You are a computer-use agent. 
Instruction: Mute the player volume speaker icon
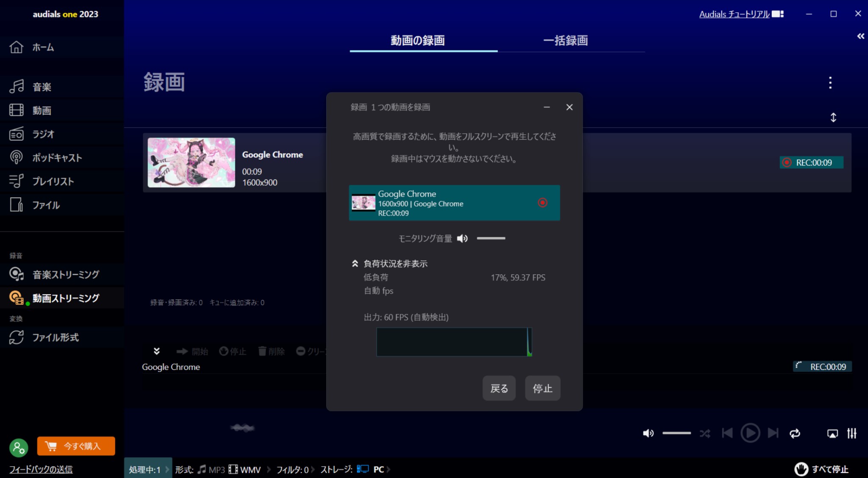tap(648, 433)
